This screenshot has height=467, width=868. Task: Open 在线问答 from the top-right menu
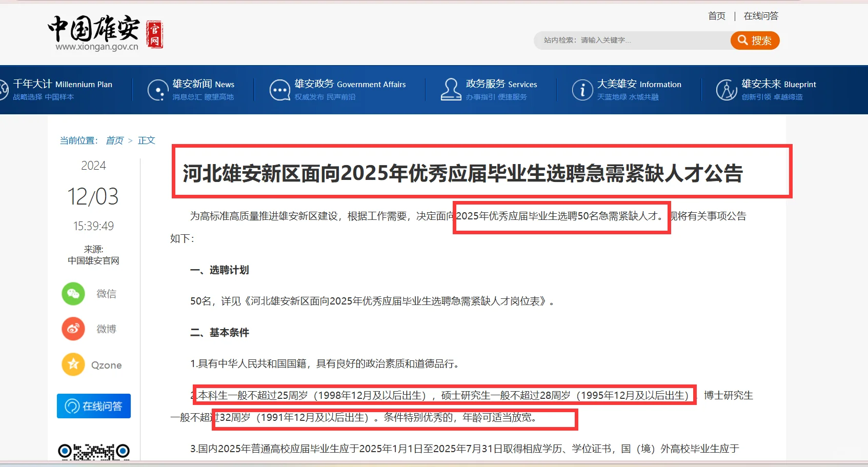(x=760, y=16)
